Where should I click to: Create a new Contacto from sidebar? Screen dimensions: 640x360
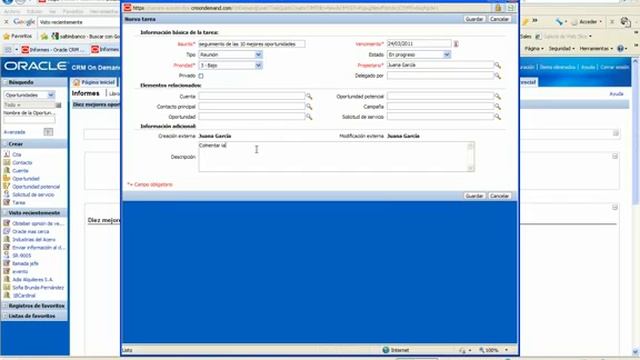click(22, 162)
